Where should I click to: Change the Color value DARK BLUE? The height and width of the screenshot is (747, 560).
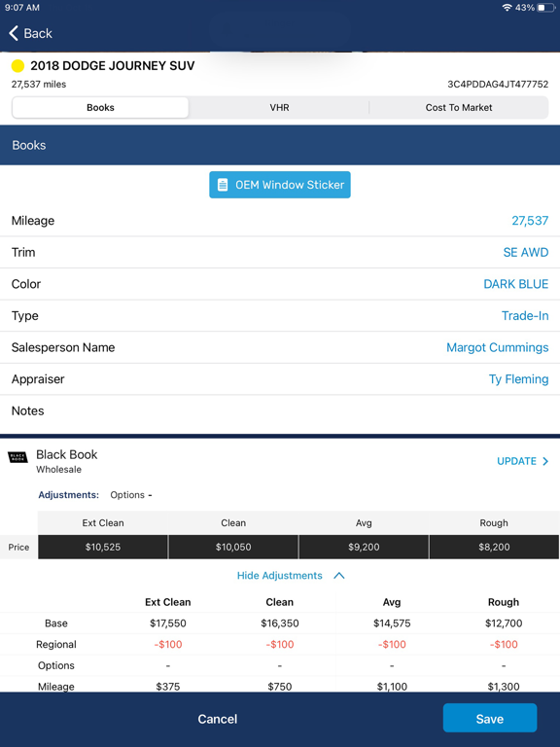[x=515, y=284]
